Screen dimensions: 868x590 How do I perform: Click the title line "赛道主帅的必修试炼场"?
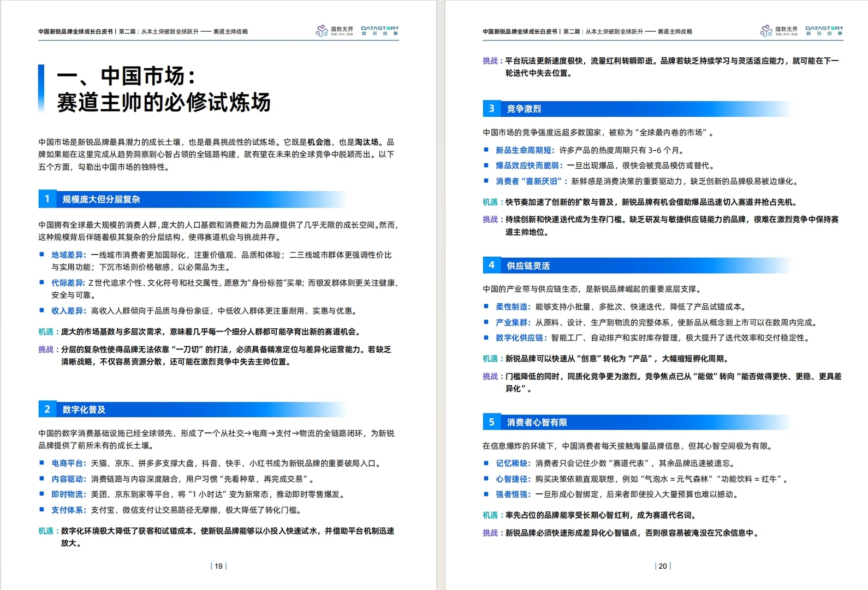[x=164, y=103]
